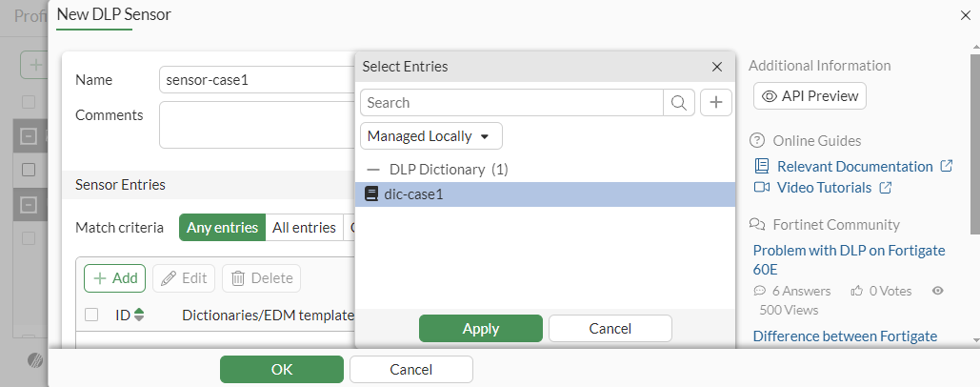Open the Managed Locally dropdown
This screenshot has height=387, width=980.
pos(430,136)
